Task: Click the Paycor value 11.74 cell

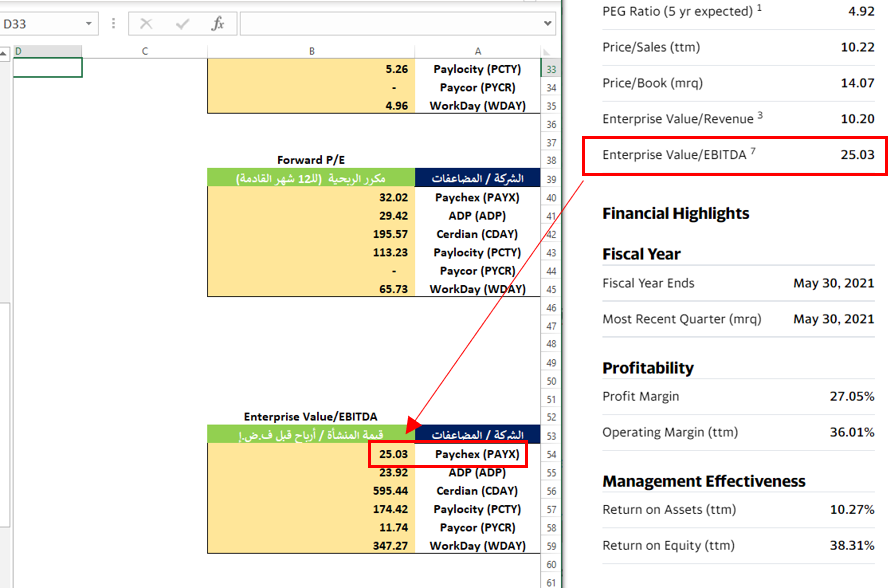Action: (311, 527)
